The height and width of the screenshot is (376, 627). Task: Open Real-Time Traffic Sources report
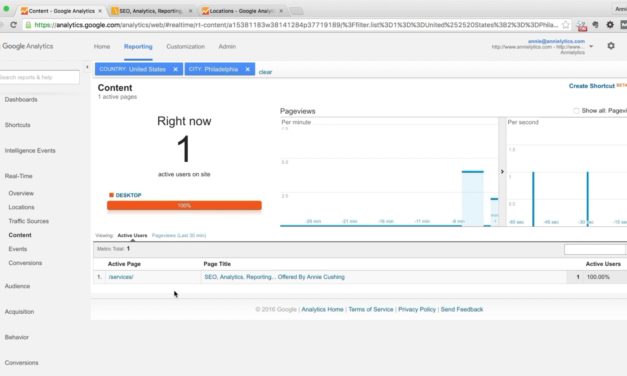tap(29, 221)
